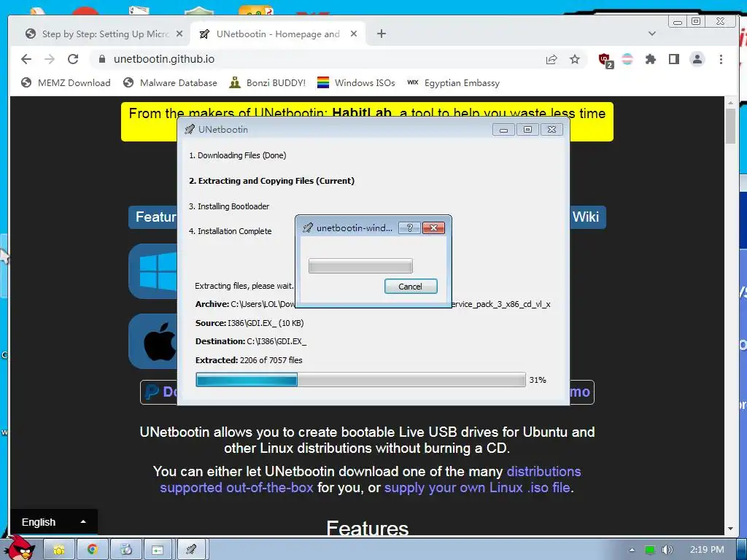Click the share page icon

point(551,59)
